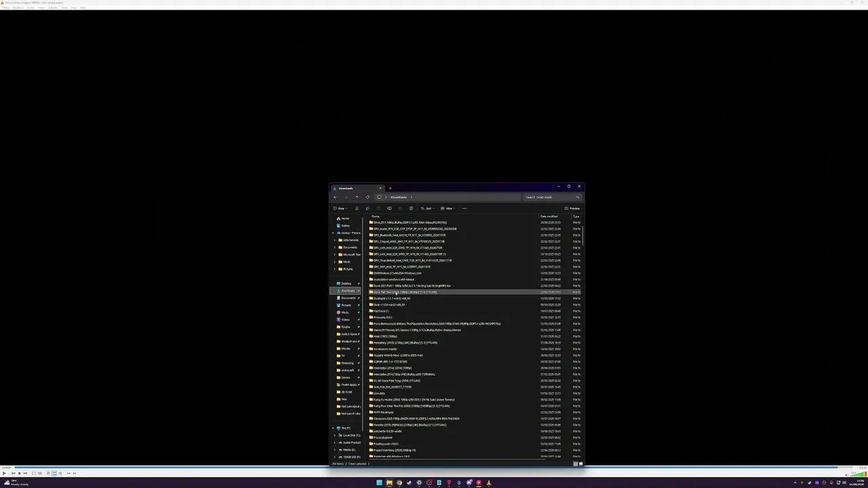Screen dimensions: 868x488
Task: Click the chevron after Downloads in address bar
Action: (x=411, y=197)
